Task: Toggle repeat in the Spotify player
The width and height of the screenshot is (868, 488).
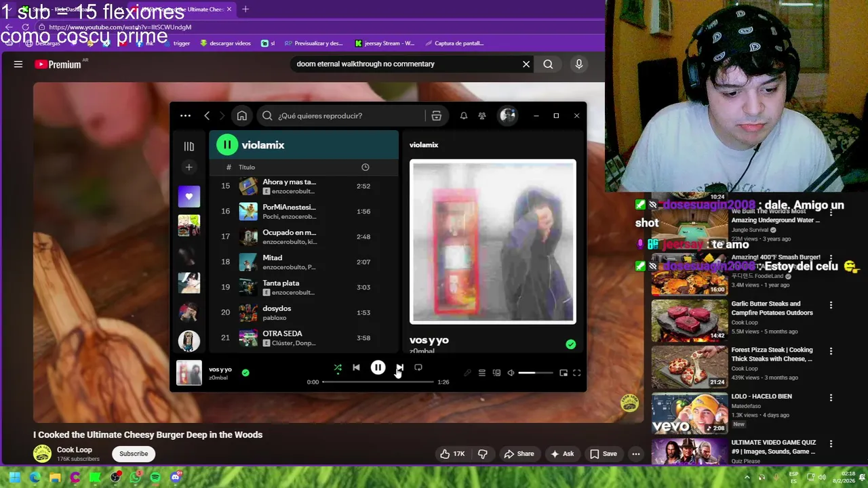Action: [x=418, y=367]
